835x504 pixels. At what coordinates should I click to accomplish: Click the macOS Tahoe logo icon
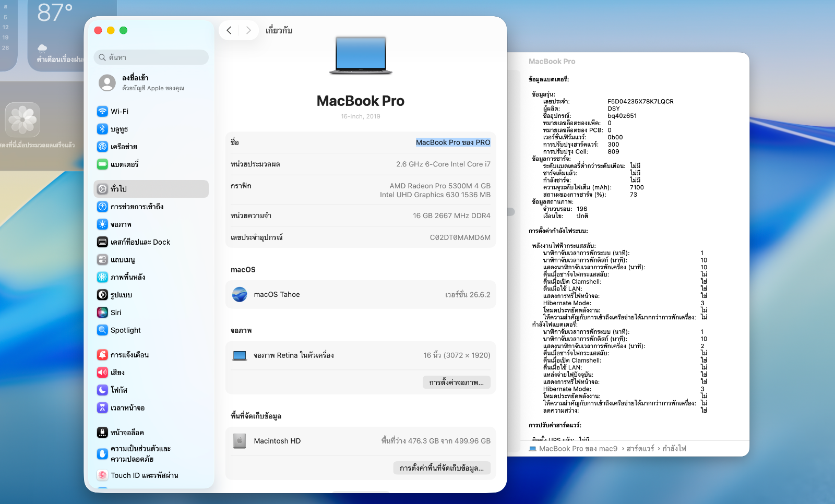(240, 295)
